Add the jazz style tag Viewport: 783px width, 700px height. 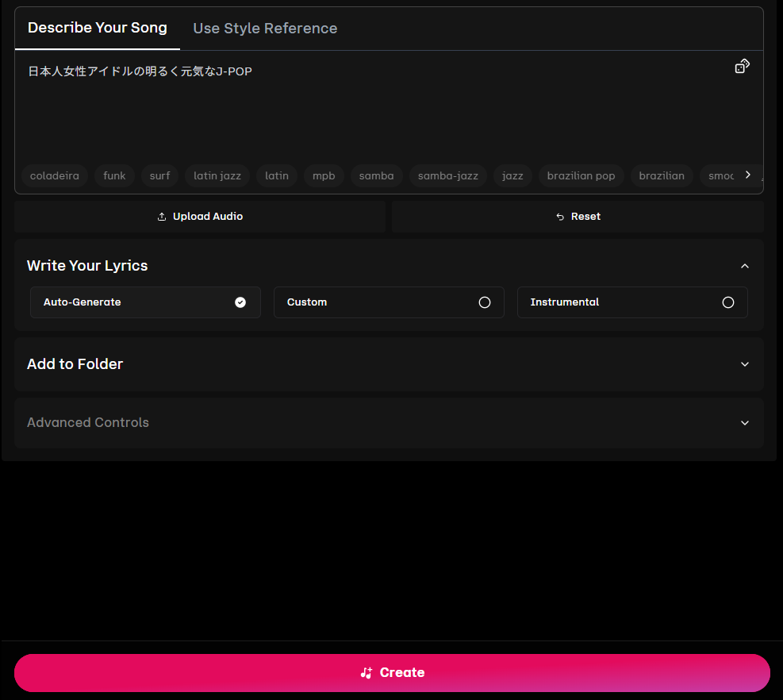[x=512, y=176]
